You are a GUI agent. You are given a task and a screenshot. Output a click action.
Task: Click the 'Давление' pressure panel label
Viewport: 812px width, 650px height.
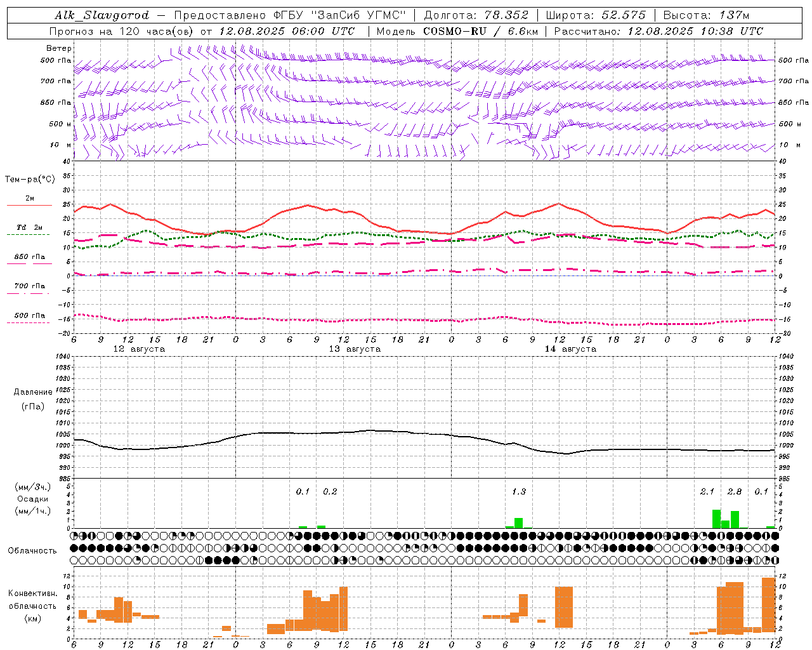[33, 392]
